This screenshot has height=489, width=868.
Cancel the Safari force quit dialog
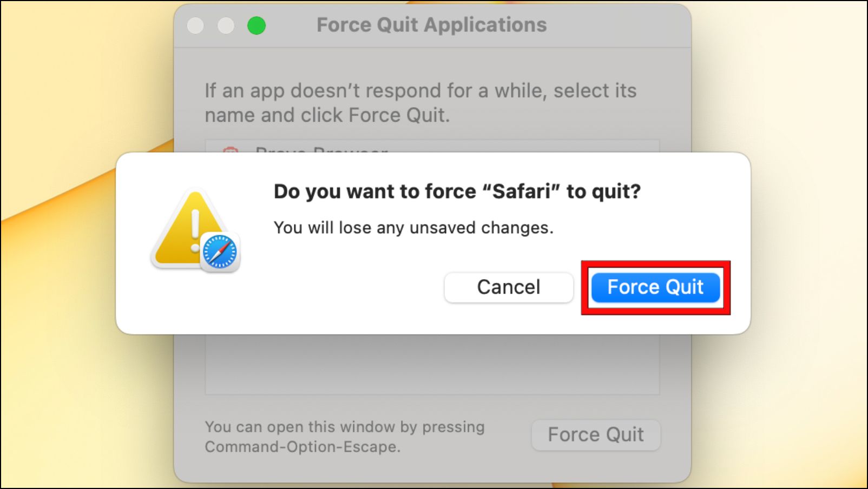coord(509,287)
